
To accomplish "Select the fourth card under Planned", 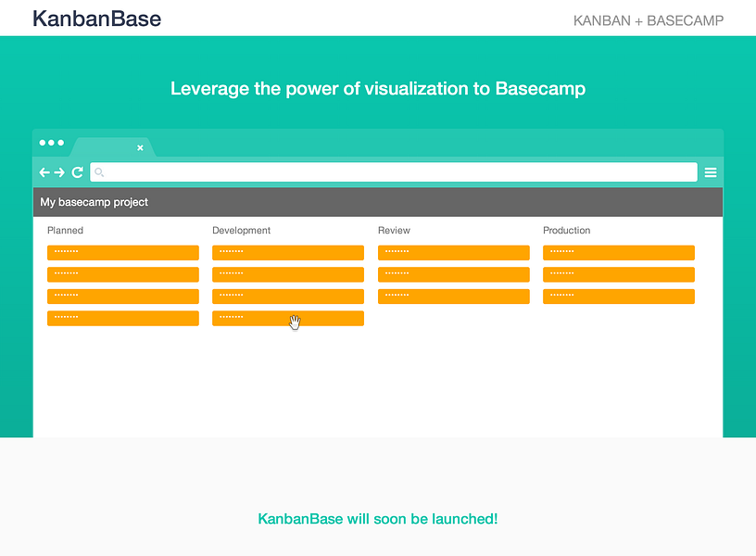I will point(123,318).
